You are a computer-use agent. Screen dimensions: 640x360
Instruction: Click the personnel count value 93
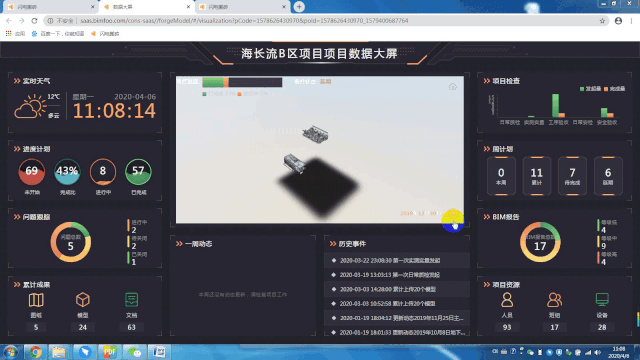(x=507, y=327)
